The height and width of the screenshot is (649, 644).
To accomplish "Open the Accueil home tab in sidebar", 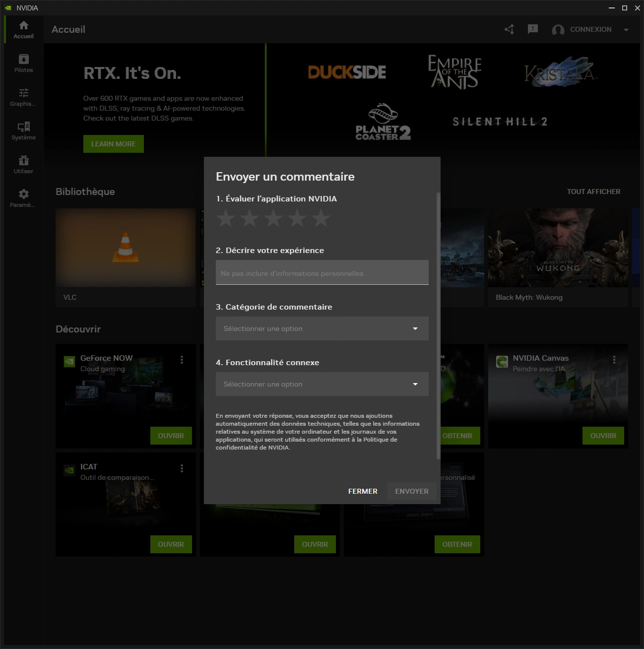I will [23, 29].
